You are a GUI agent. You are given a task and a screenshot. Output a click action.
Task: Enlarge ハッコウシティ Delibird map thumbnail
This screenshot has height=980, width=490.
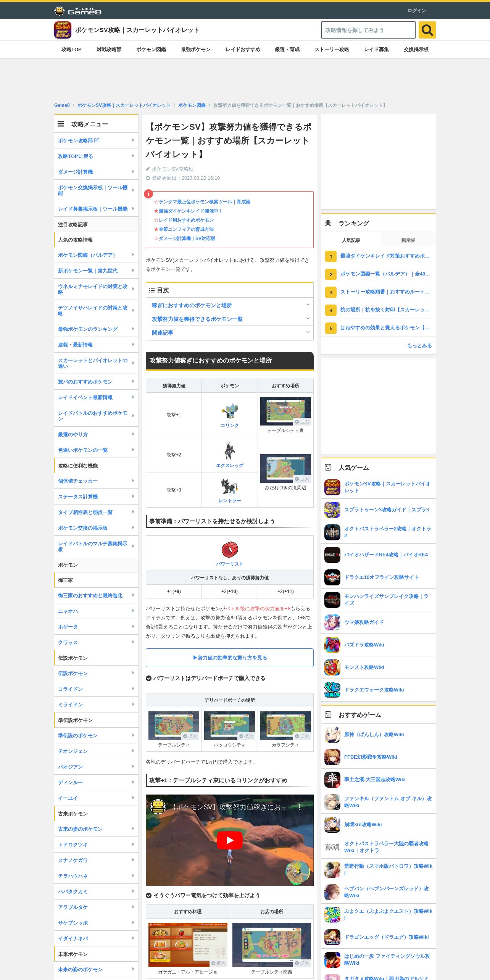[x=229, y=725]
